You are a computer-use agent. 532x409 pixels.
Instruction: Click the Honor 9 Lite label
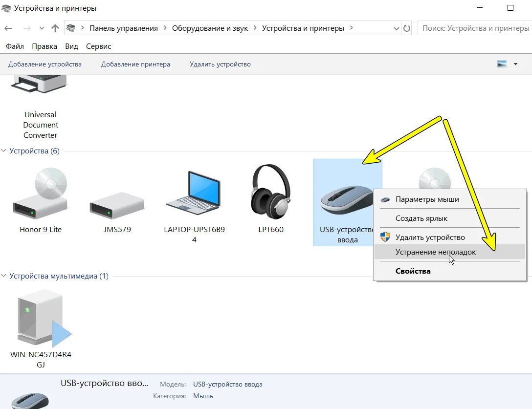pos(41,229)
